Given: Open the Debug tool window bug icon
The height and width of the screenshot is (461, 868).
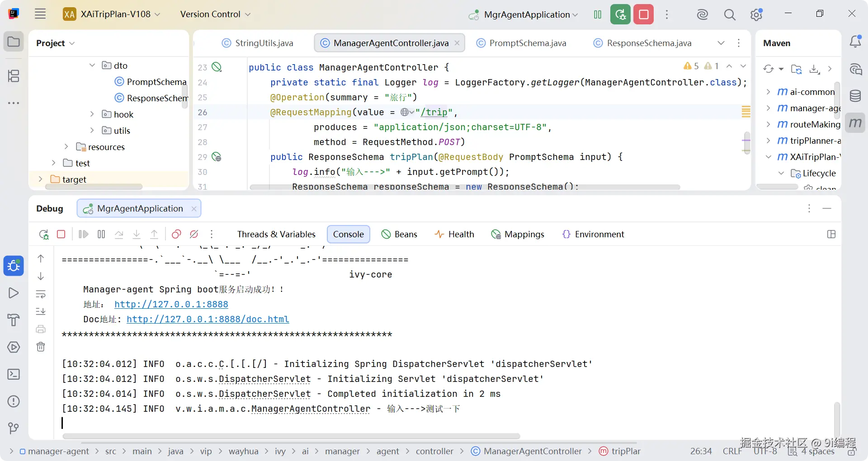Looking at the screenshot, I should 14,265.
